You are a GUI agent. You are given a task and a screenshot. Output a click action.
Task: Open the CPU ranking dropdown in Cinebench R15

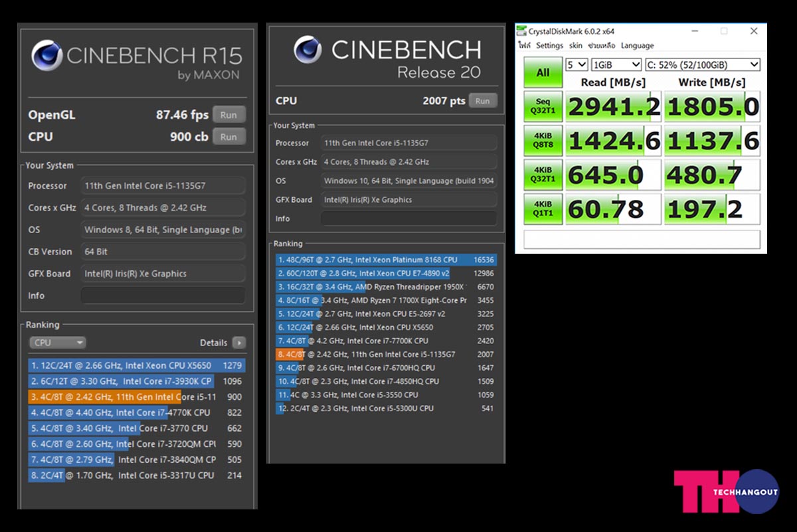pos(58,343)
